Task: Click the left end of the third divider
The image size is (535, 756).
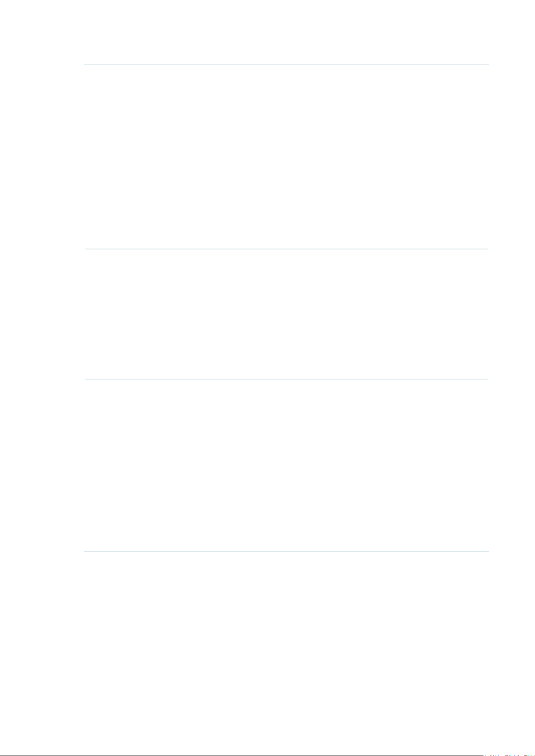Action: coord(86,379)
